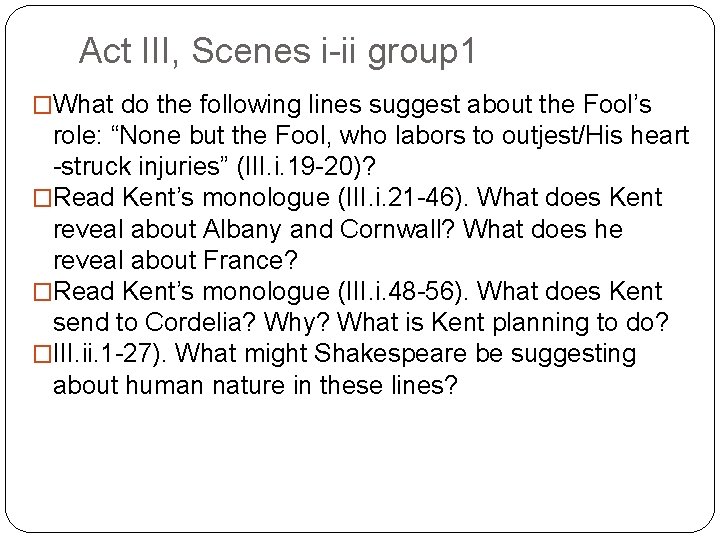Select the line "about human nature in these lines?"
The height and width of the screenshot is (540, 720).
255,385
